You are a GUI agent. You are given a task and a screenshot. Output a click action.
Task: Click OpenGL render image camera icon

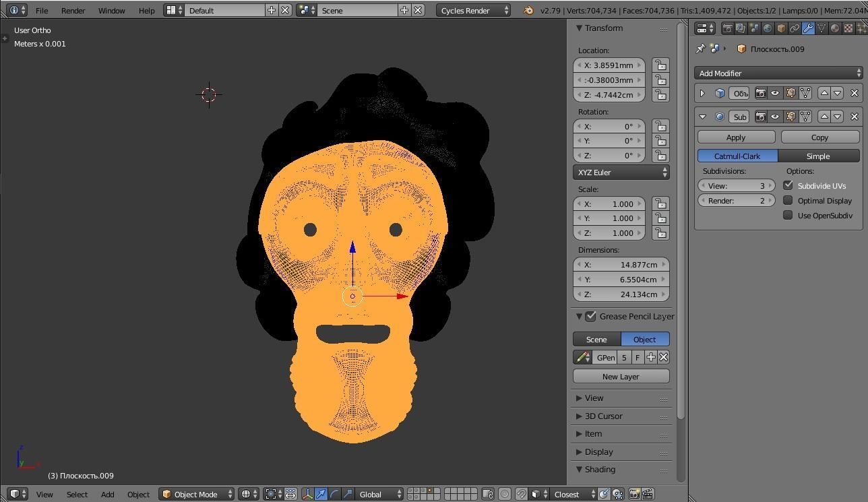(634, 494)
